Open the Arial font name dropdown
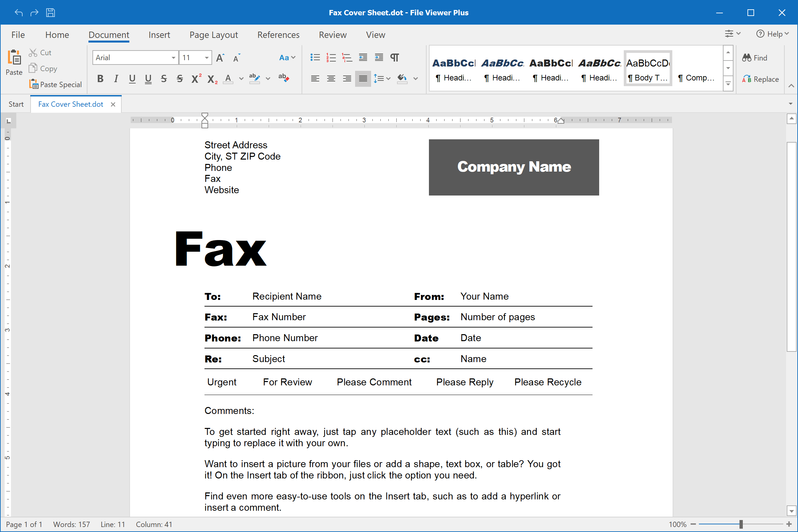 coord(173,58)
